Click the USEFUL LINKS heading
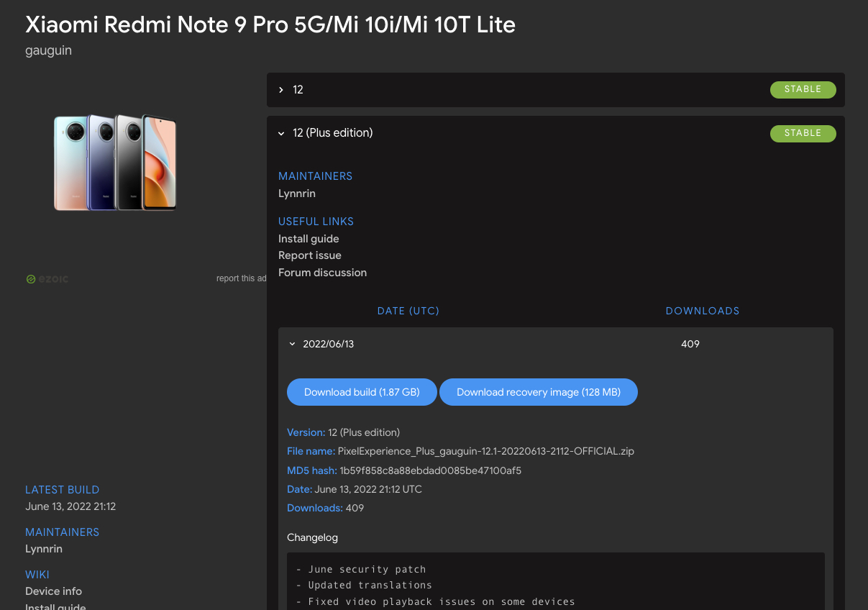Image resolution: width=868 pixels, height=610 pixels. (x=316, y=222)
